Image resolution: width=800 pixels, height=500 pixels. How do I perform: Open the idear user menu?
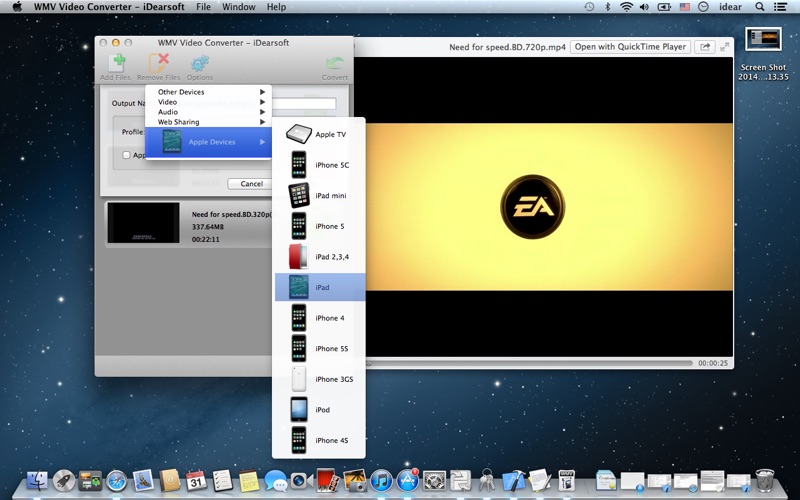[731, 7]
